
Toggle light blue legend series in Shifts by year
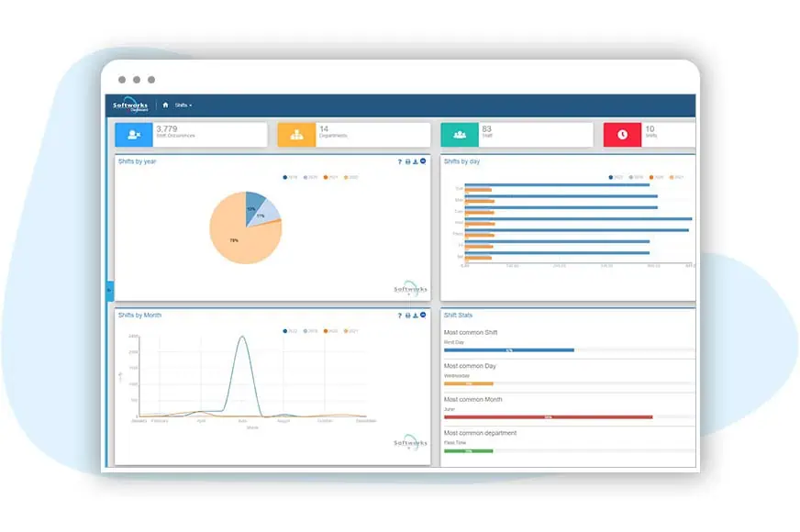tap(311, 178)
